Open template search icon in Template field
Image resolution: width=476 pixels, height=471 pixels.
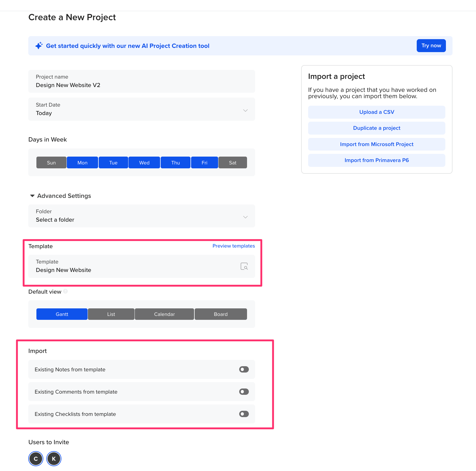click(244, 266)
